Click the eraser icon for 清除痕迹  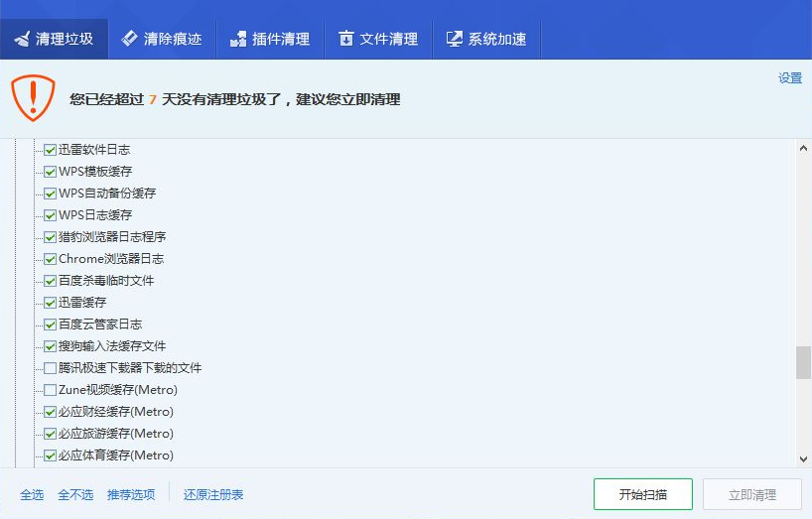click(x=129, y=39)
